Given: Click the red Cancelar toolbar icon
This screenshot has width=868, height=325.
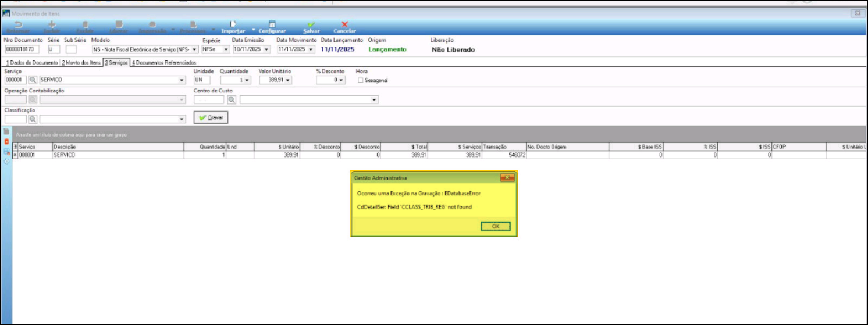Looking at the screenshot, I should coord(344,26).
